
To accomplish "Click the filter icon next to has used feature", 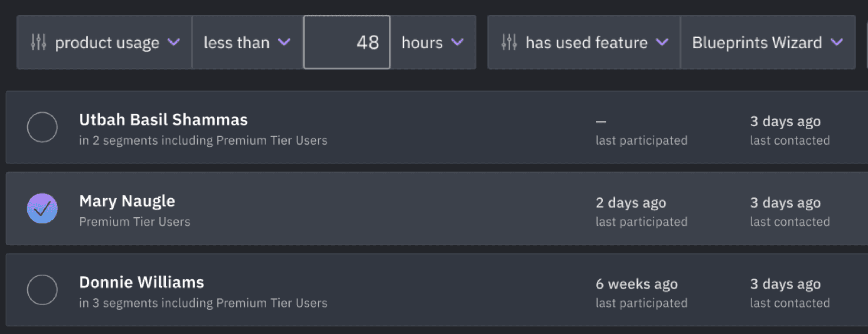I will [510, 42].
